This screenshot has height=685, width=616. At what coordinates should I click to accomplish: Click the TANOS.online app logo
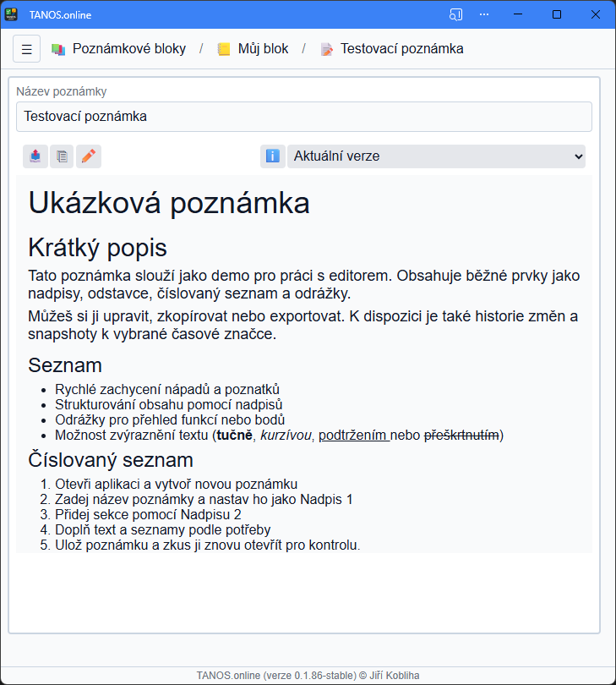click(12, 14)
